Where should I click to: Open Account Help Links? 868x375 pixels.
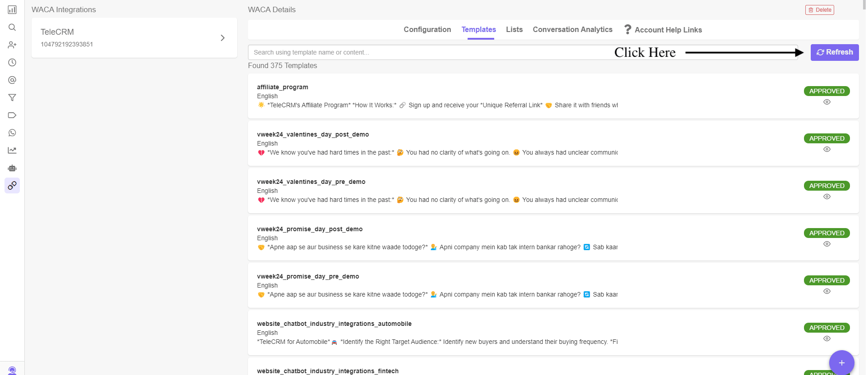coord(668,30)
